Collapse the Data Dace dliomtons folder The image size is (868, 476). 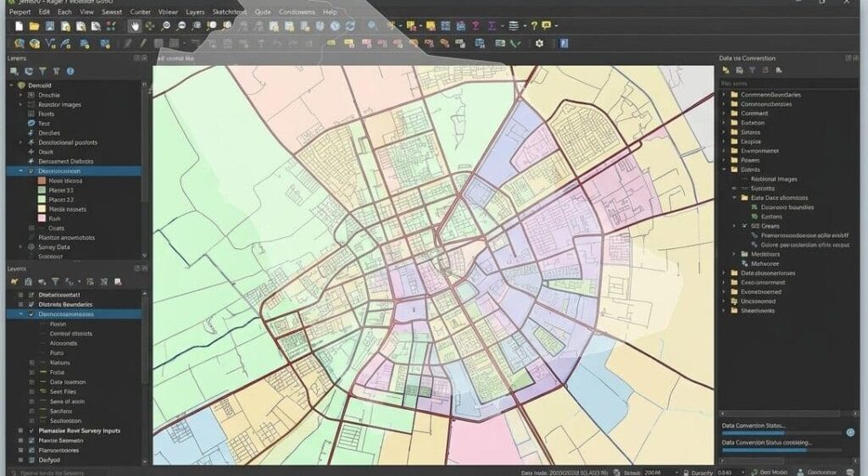(x=735, y=198)
